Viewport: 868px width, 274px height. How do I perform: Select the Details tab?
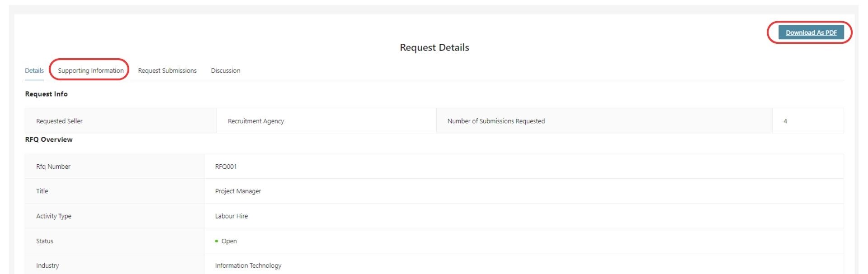pos(34,70)
